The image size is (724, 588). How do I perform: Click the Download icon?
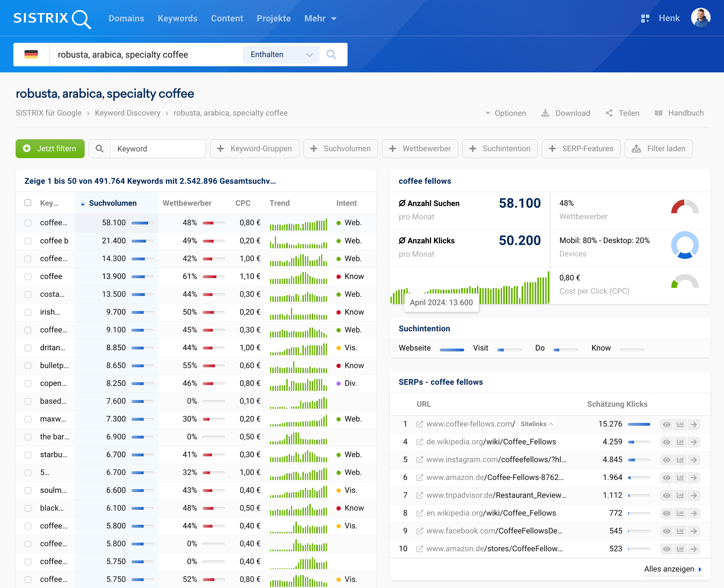545,113
